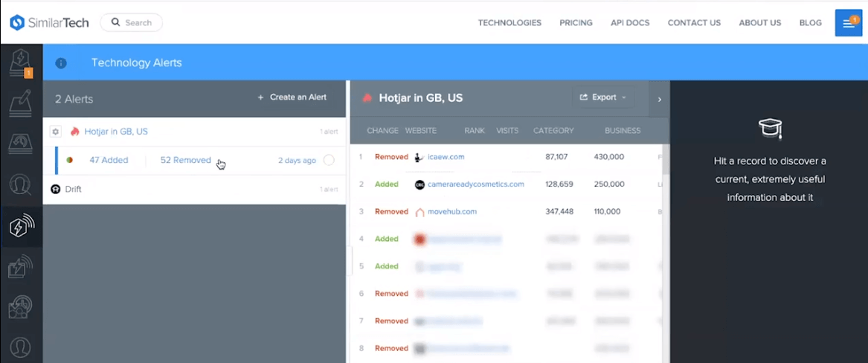This screenshot has height=363, width=868.
Task: Select the active lightning alerts sidebar icon
Action: [21, 227]
